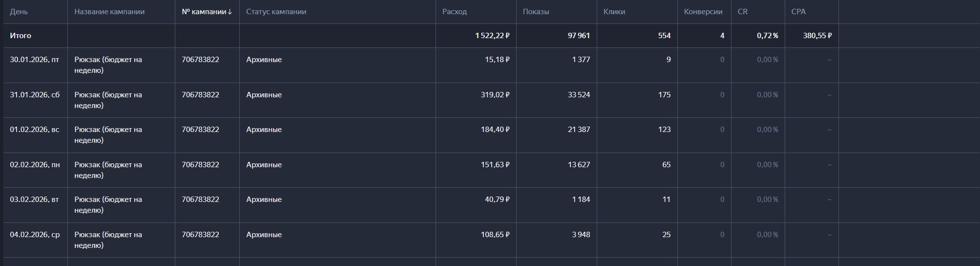The width and height of the screenshot is (980, 266).
Task: Select spend 15,18 ₽
Action: 497,60
